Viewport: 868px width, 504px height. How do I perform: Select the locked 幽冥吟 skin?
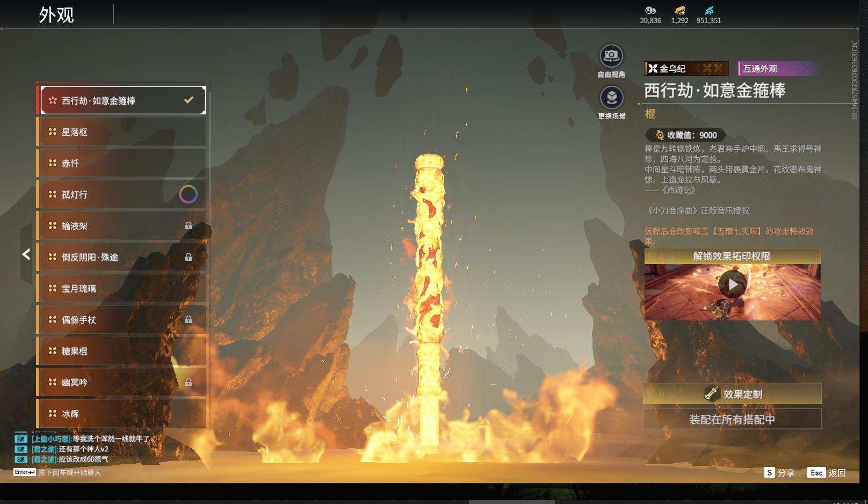tap(121, 382)
